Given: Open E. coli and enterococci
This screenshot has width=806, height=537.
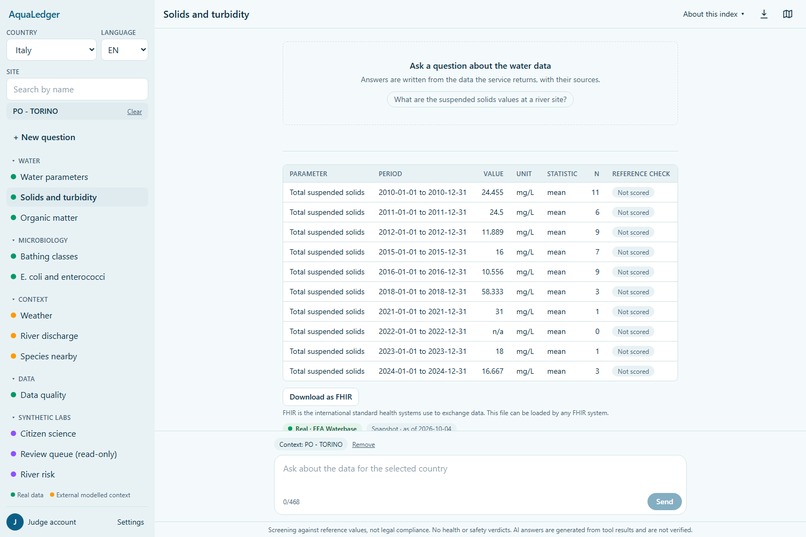Looking at the screenshot, I should click(77, 277).
